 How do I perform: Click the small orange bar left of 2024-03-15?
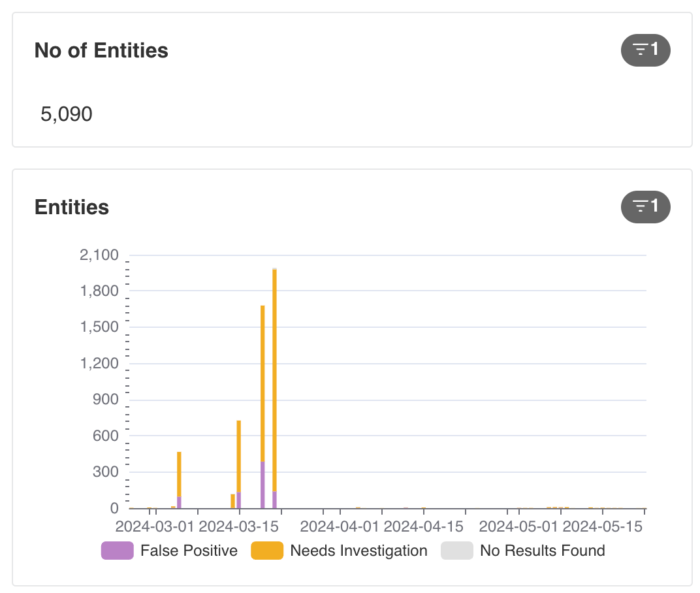pyautogui.click(x=232, y=501)
